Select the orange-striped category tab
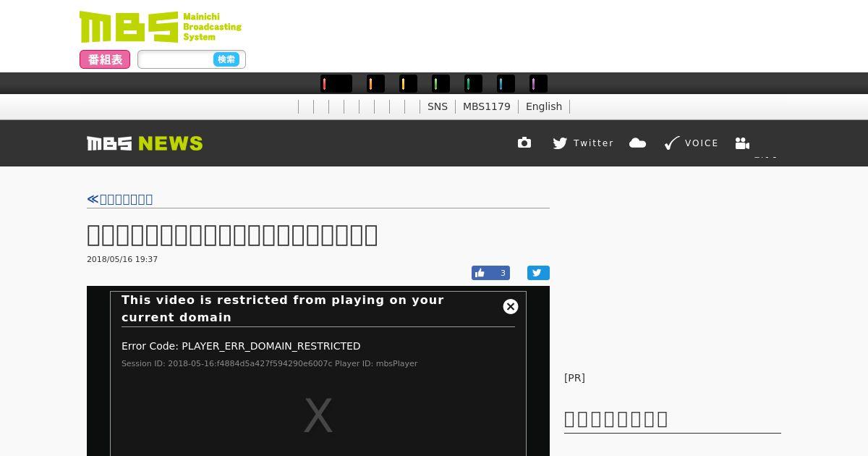This screenshot has width=868, height=456. [x=375, y=84]
